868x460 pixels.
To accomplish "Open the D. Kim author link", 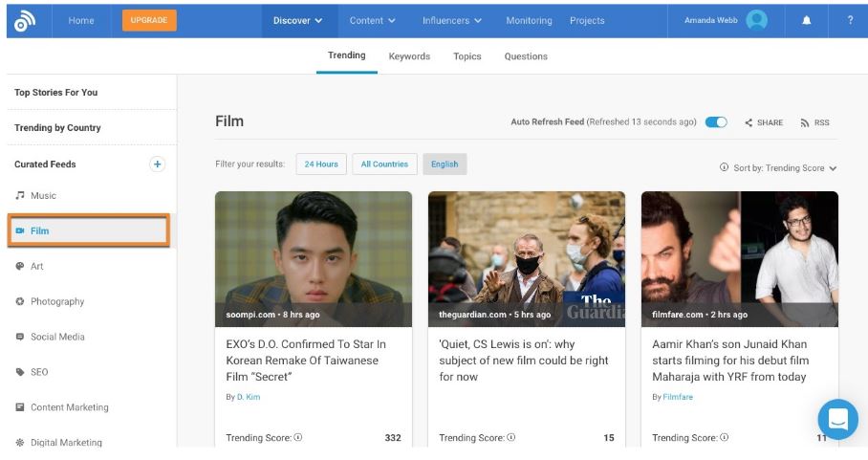I will pos(249,397).
